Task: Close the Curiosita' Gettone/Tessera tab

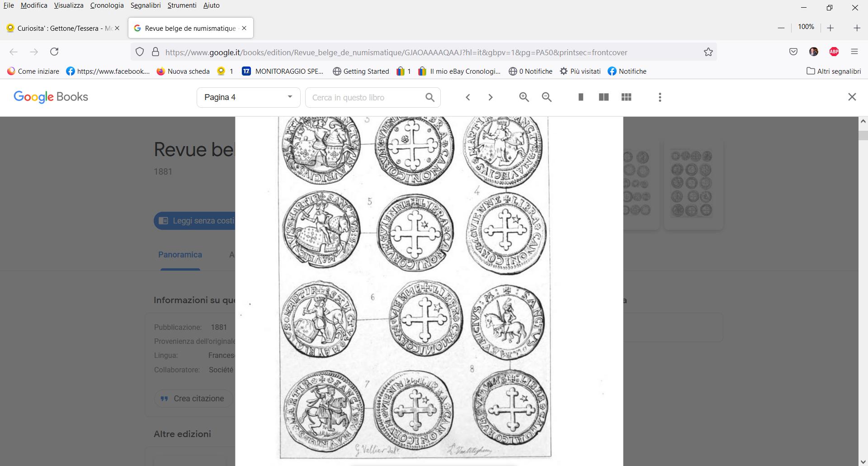Action: (117, 28)
